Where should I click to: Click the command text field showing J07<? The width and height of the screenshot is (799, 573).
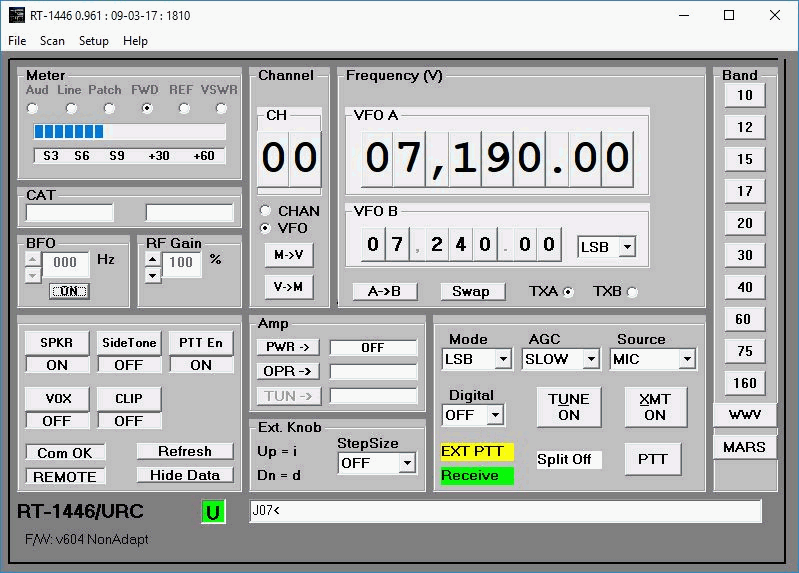click(x=505, y=512)
